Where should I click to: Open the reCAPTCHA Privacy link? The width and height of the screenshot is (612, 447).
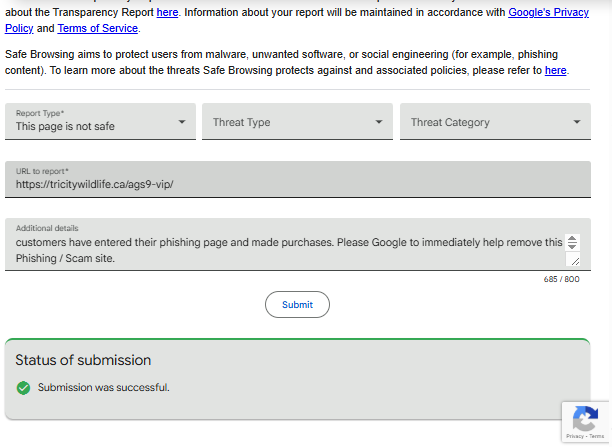coord(575,437)
